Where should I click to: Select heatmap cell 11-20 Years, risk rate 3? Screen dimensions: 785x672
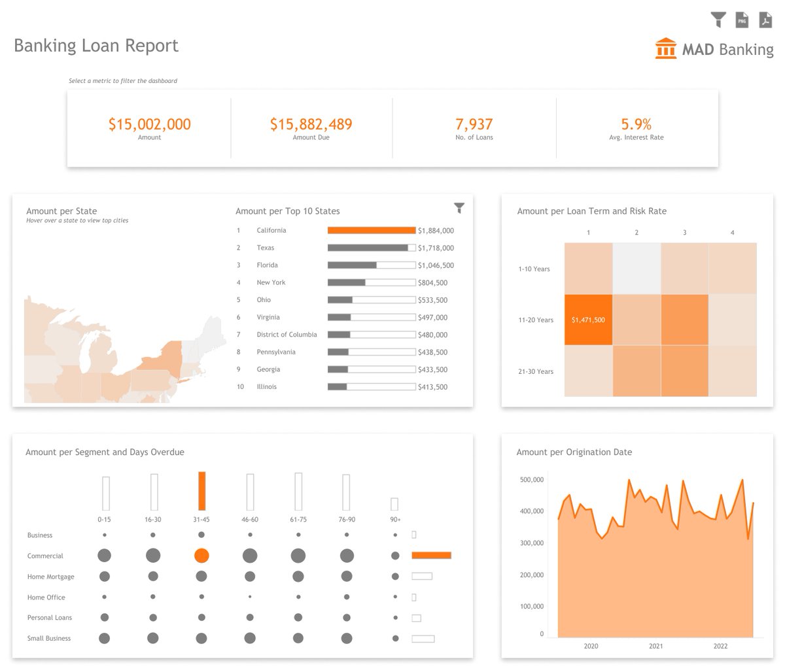684,320
